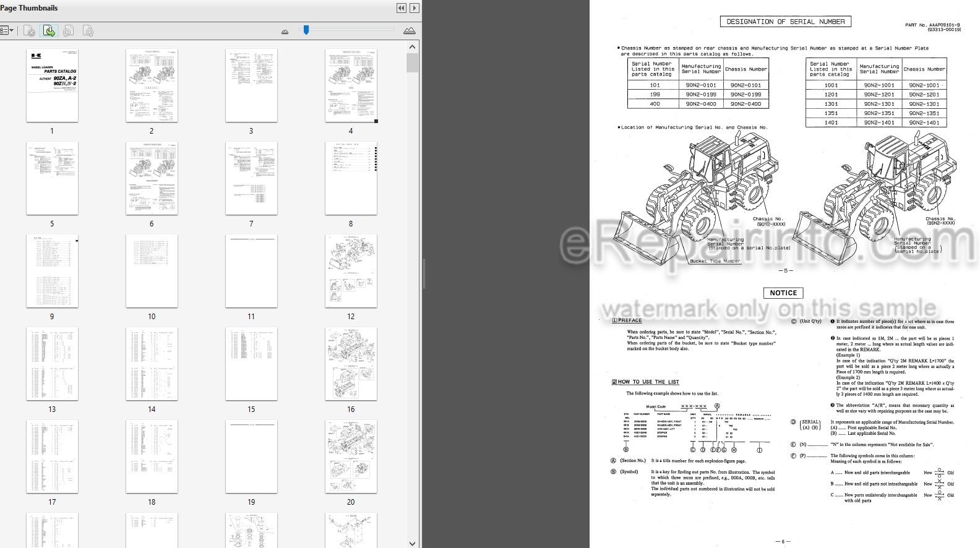Screen dimensions: 980x548
Task: Click the panel divider grip handle
Action: click(424, 274)
